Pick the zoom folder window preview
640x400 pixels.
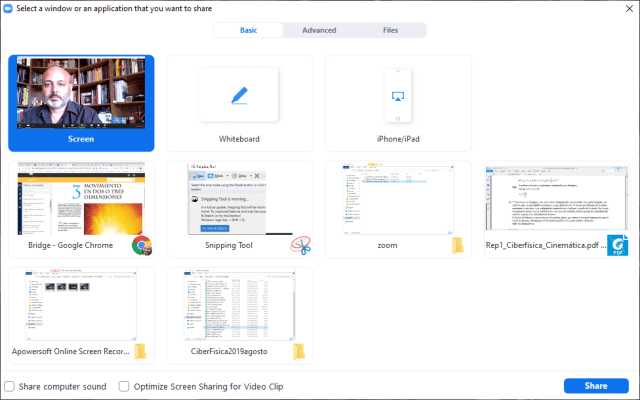[398, 199]
